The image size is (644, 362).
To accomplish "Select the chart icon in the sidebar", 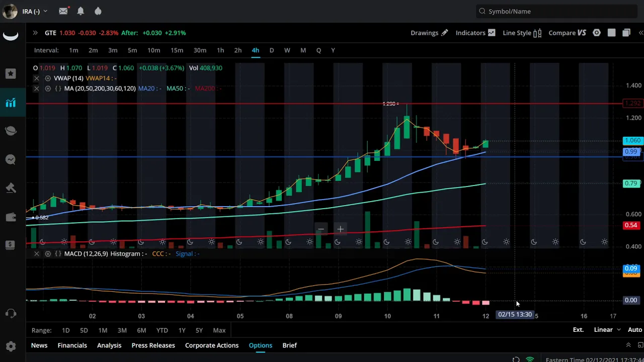I will pyautogui.click(x=11, y=103).
